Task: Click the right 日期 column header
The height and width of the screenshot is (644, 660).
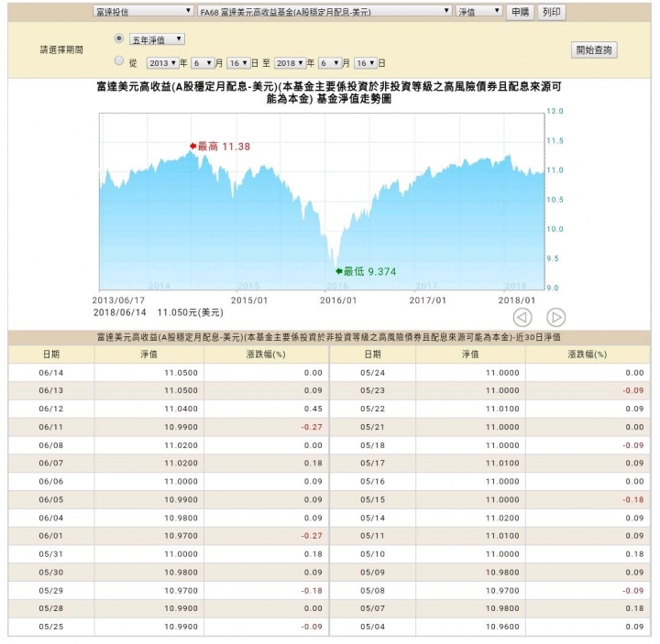Action: point(372,355)
